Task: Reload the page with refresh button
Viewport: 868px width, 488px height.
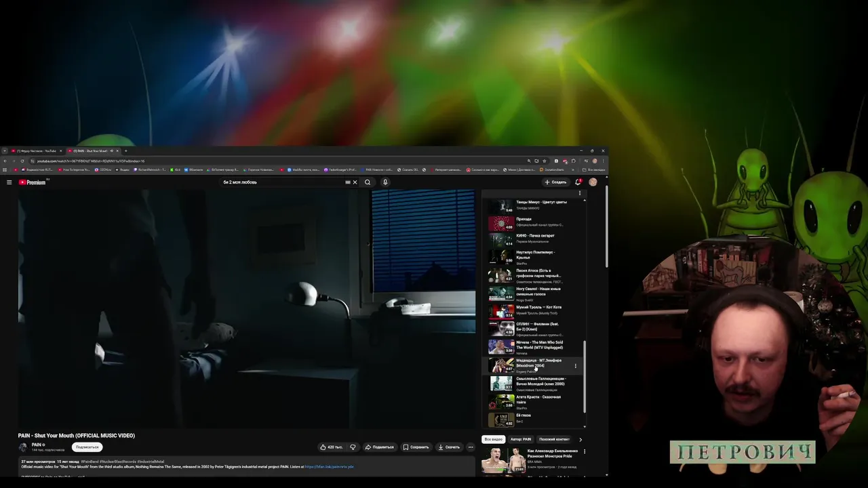Action: (x=22, y=161)
